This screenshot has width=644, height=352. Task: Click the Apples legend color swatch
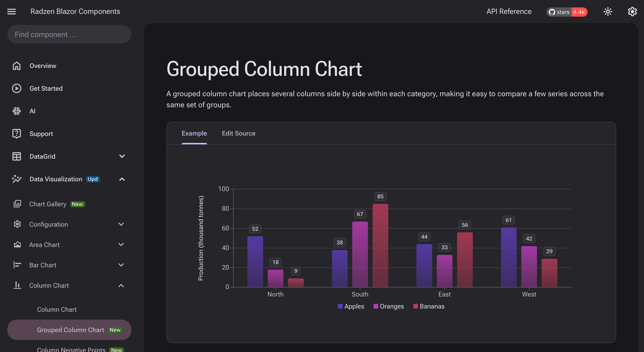(x=340, y=306)
